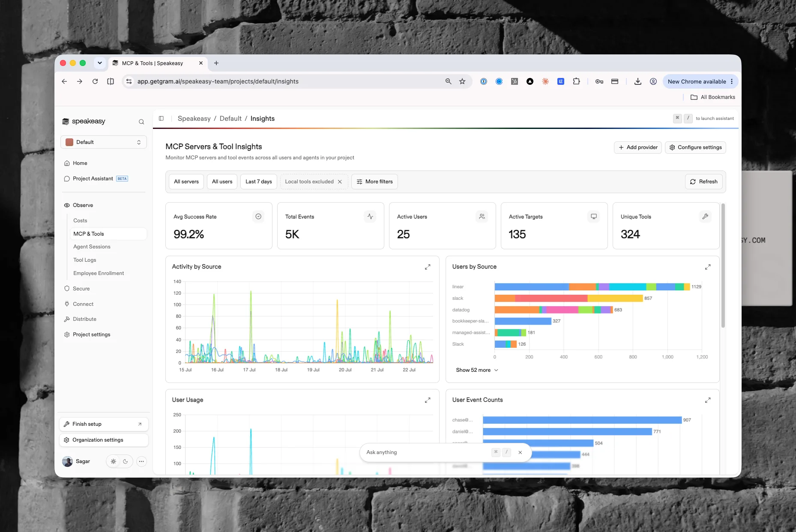Viewport: 796px width, 532px height.
Task: Click the dashboard vertical scrollbar
Action: point(723,266)
